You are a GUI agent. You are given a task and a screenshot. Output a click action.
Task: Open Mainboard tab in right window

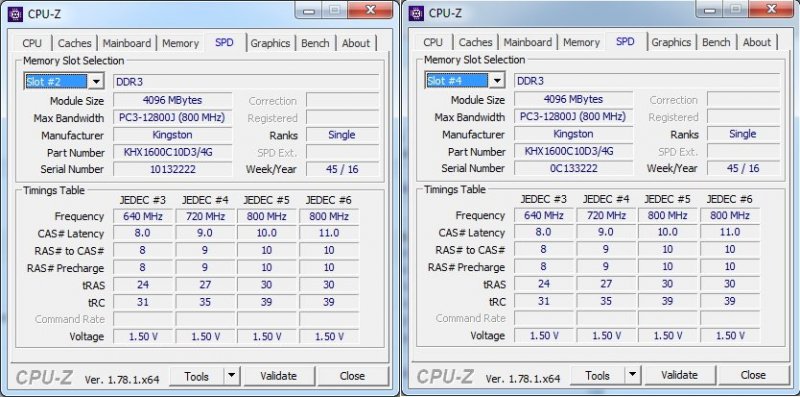tap(528, 42)
